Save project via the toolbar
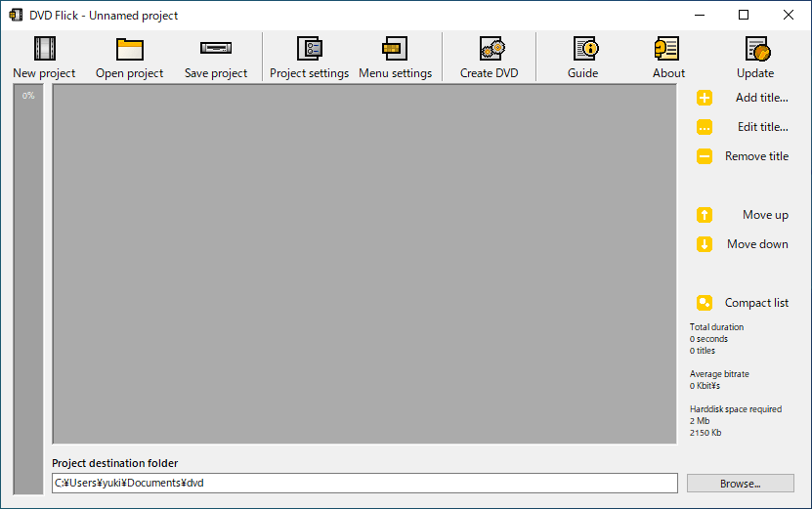This screenshot has width=812, height=509. click(216, 58)
